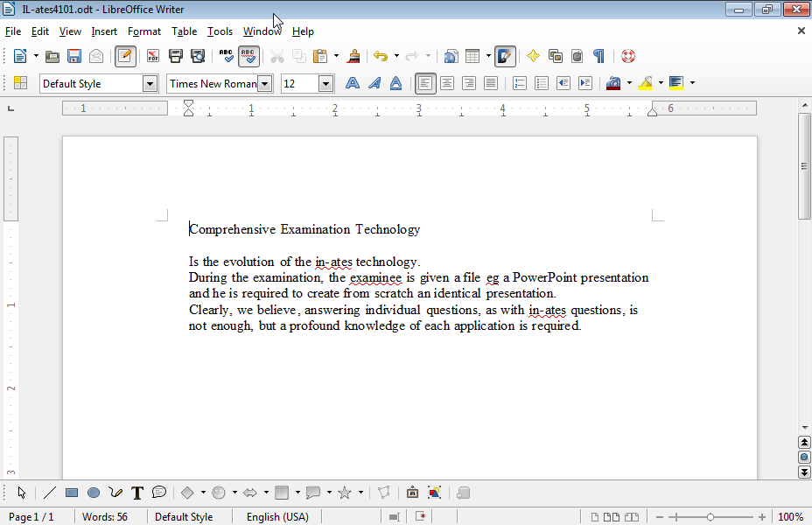The width and height of the screenshot is (812, 525).
Task: Open the Tools menu
Action: click(x=220, y=31)
